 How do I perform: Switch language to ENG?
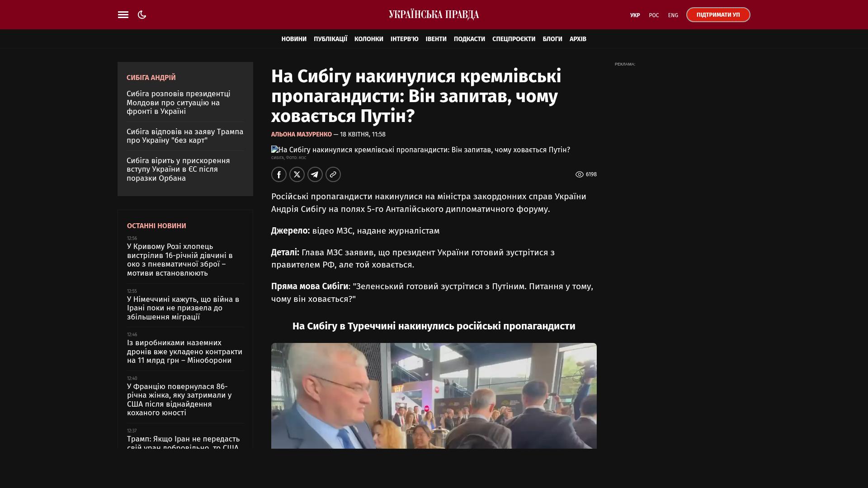coord(673,15)
